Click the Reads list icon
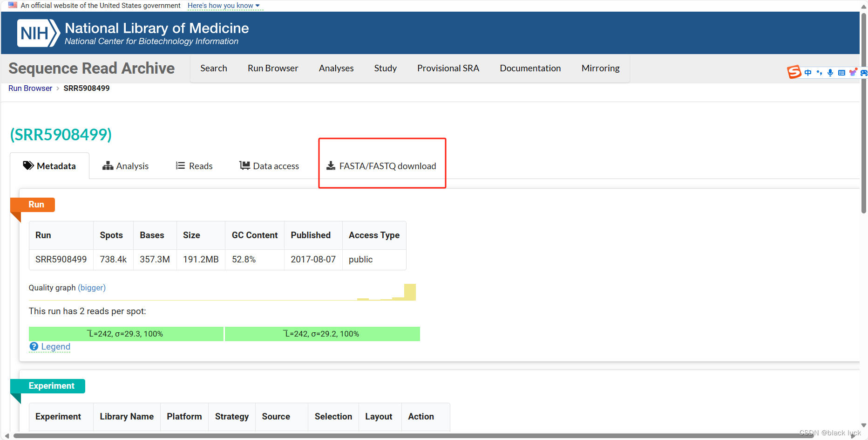This screenshot has height=440, width=868. tap(180, 165)
